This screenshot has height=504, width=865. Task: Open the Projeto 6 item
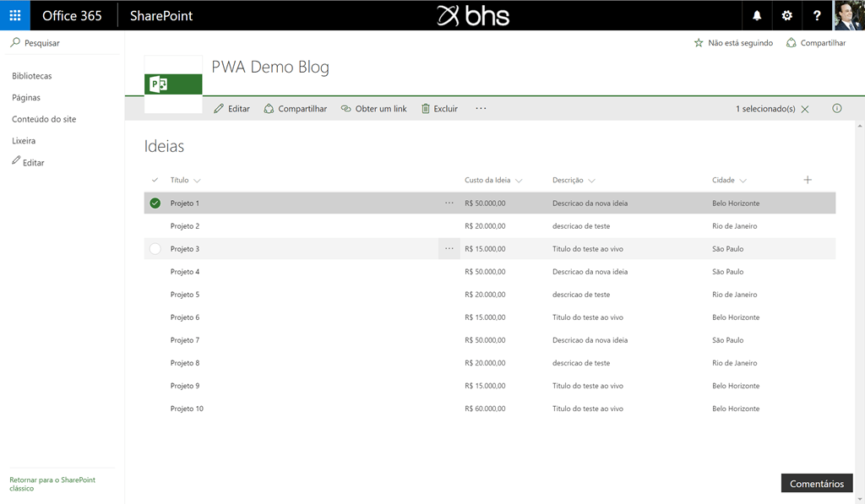tap(185, 317)
